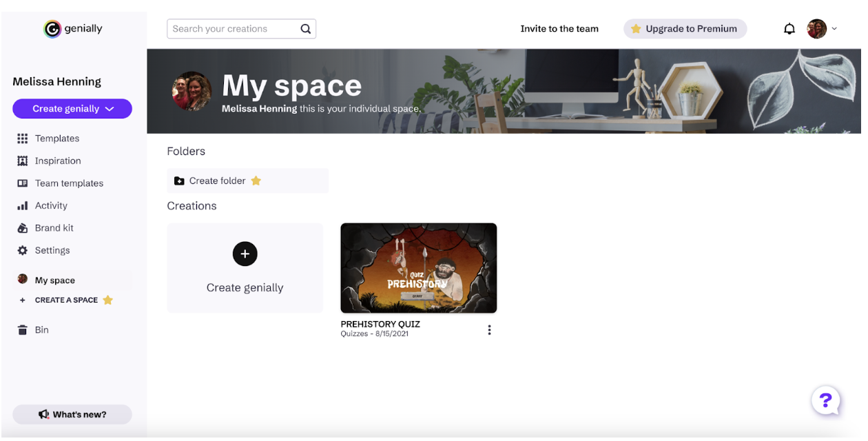Click the folder-plus icon in Create folder

(x=179, y=181)
